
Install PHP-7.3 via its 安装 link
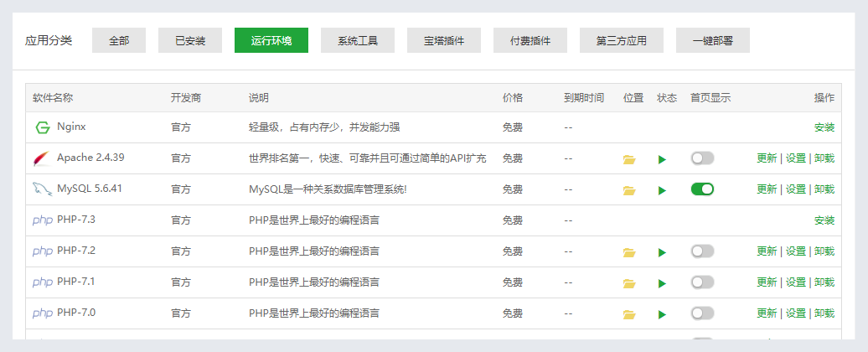coord(824,220)
